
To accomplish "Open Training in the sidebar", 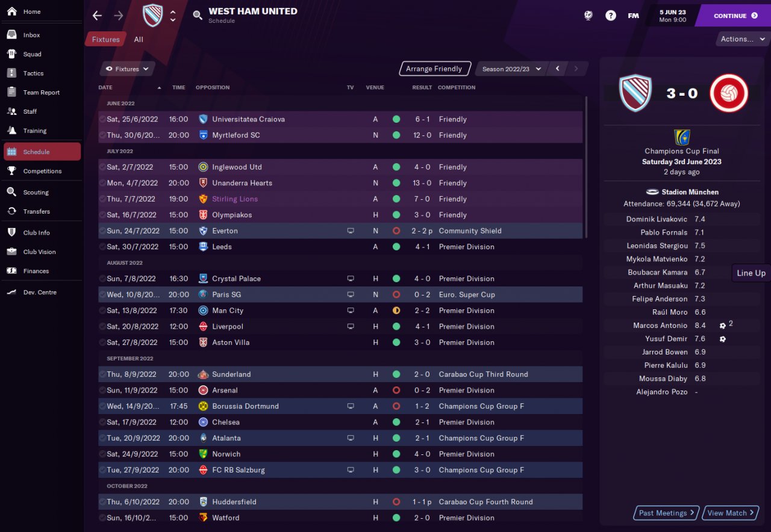I will pos(34,131).
